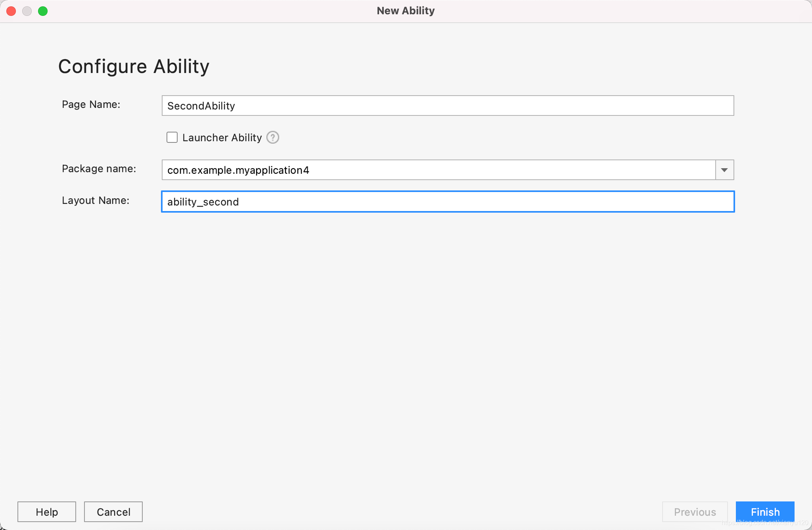Click the 'Configure Ability' heading
812x530 pixels.
134,66
